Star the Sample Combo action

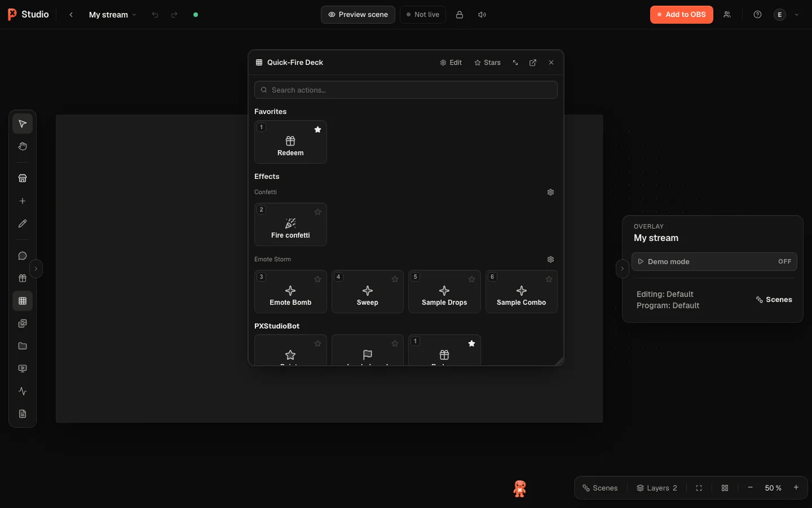pos(549,279)
